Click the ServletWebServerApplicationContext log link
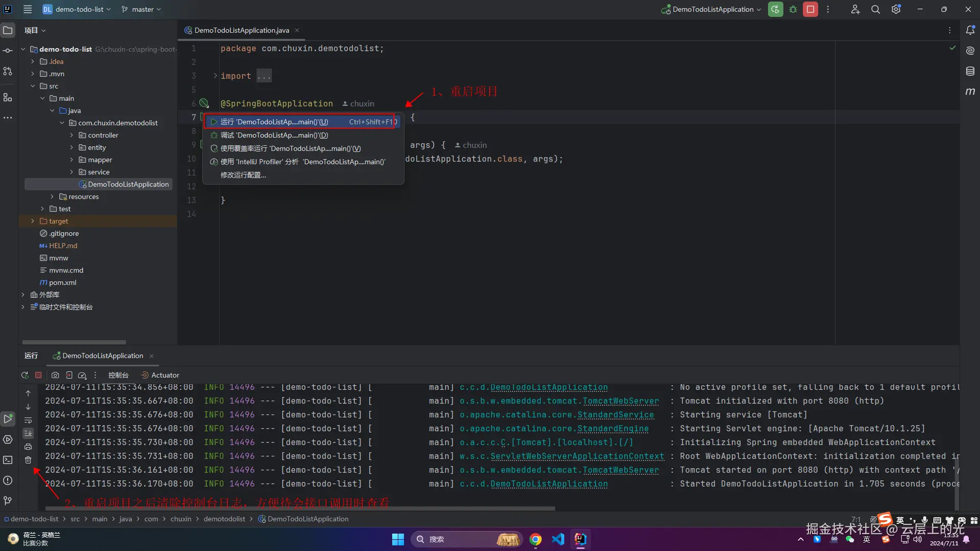980x551 pixels. pos(577,456)
